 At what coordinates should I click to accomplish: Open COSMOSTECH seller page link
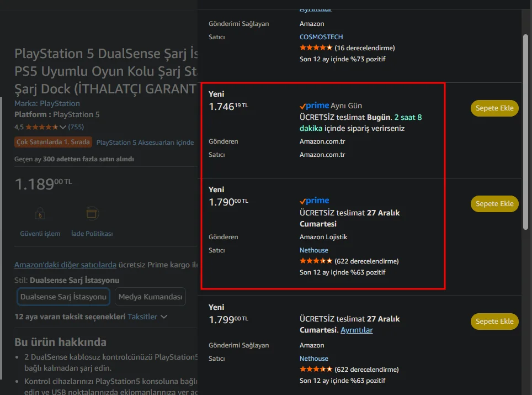click(321, 37)
